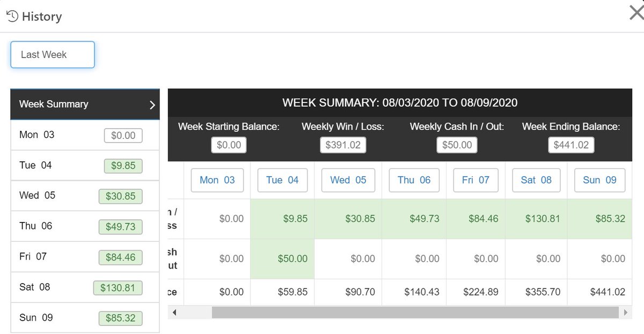Viewport: 644px width, 334px height.
Task: Click the $224.89 balance cell
Action: [475, 292]
